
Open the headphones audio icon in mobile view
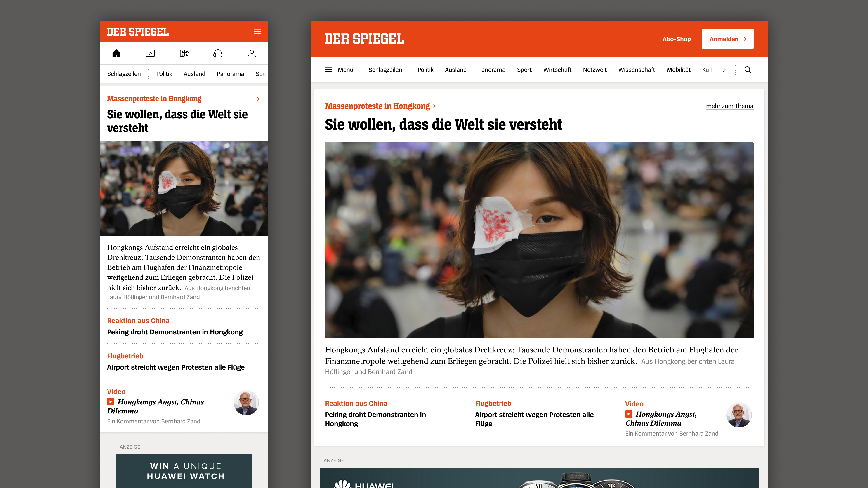pyautogui.click(x=218, y=53)
